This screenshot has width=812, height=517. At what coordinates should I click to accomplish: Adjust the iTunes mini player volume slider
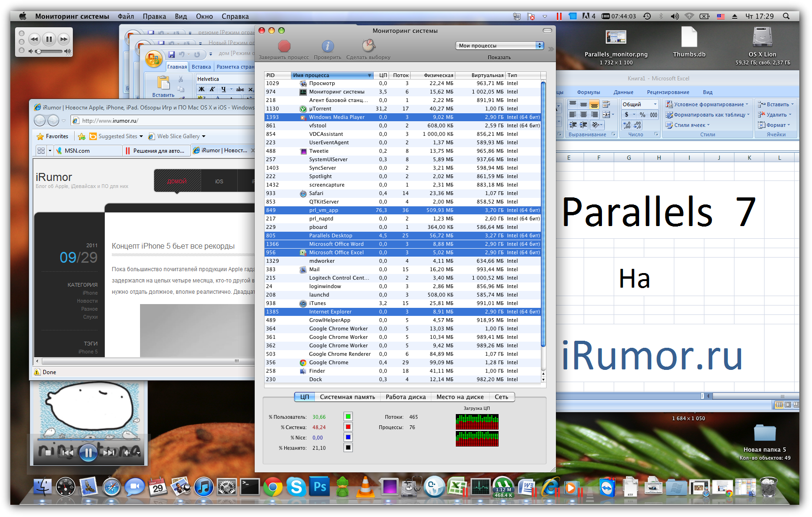click(49, 51)
